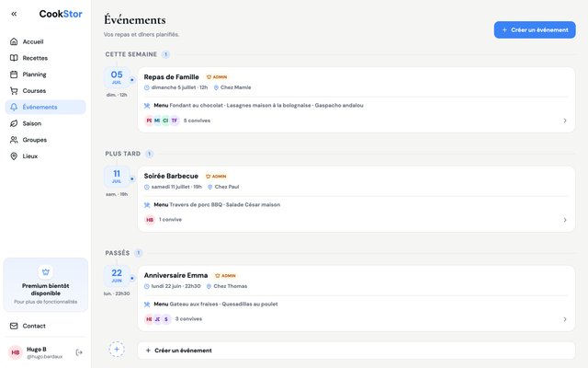The width and height of the screenshot is (588, 368).
Task: Click the clock icon beside dimanche 5 juillet
Action: [147, 87]
